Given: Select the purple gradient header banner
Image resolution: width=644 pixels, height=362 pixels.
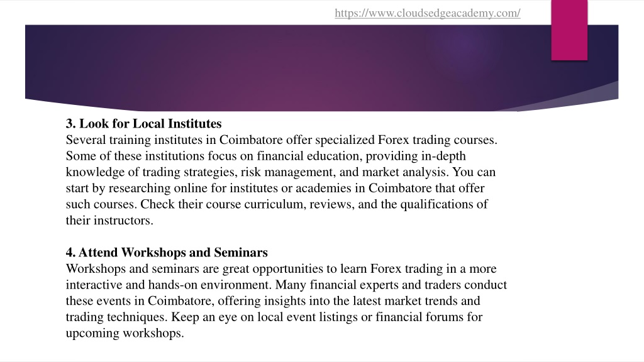Looking at the screenshot, I should pos(321,68).
